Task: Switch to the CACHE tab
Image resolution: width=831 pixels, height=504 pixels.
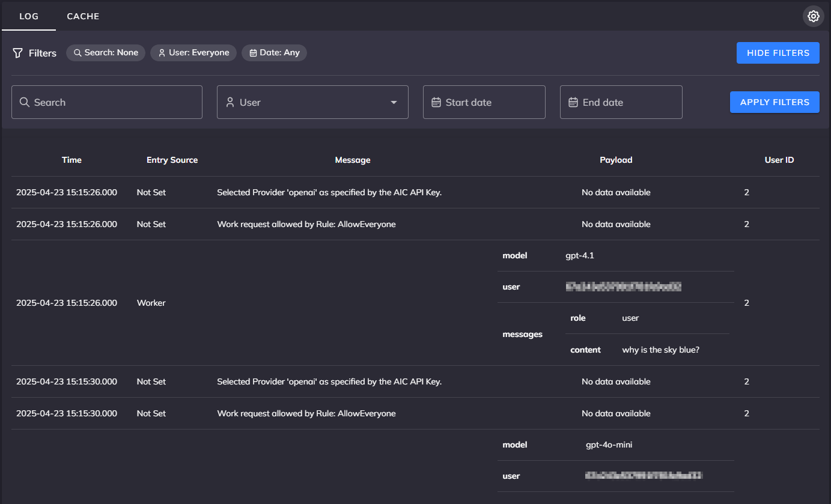Action: (83, 16)
